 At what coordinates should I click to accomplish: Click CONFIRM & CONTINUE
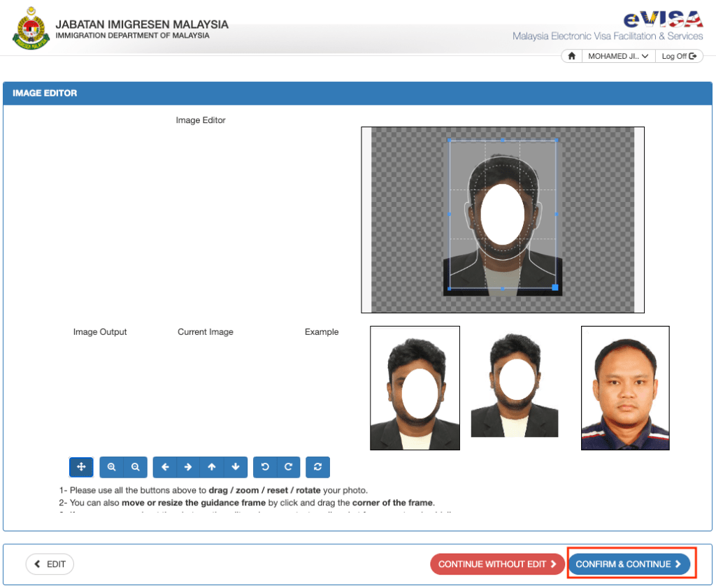[x=629, y=564]
